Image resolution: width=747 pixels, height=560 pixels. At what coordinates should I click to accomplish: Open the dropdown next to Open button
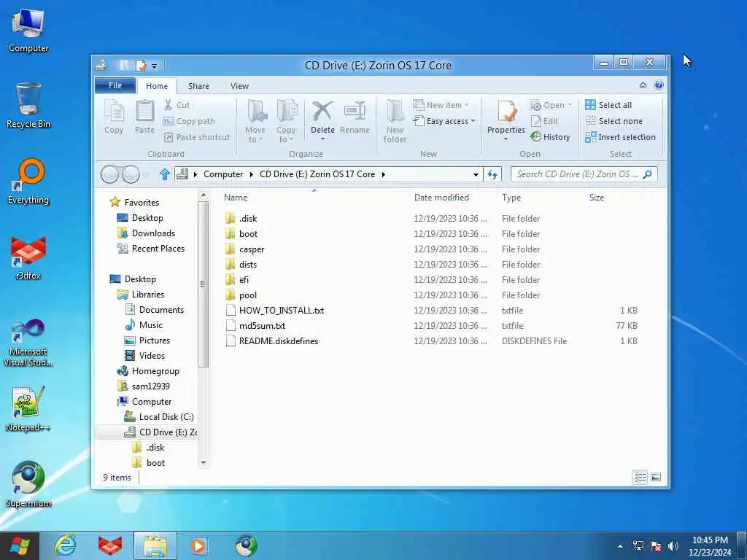click(570, 105)
